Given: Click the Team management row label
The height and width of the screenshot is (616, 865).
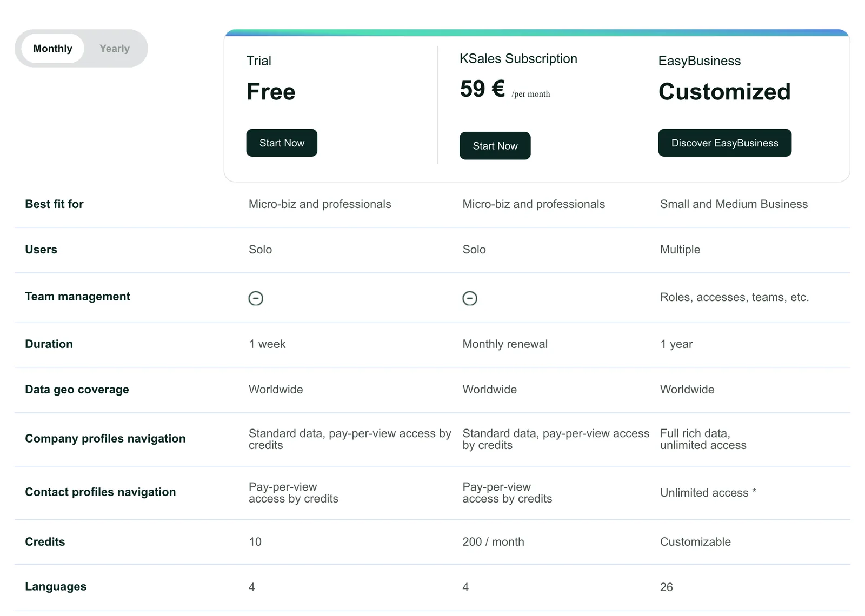Looking at the screenshot, I should [77, 297].
